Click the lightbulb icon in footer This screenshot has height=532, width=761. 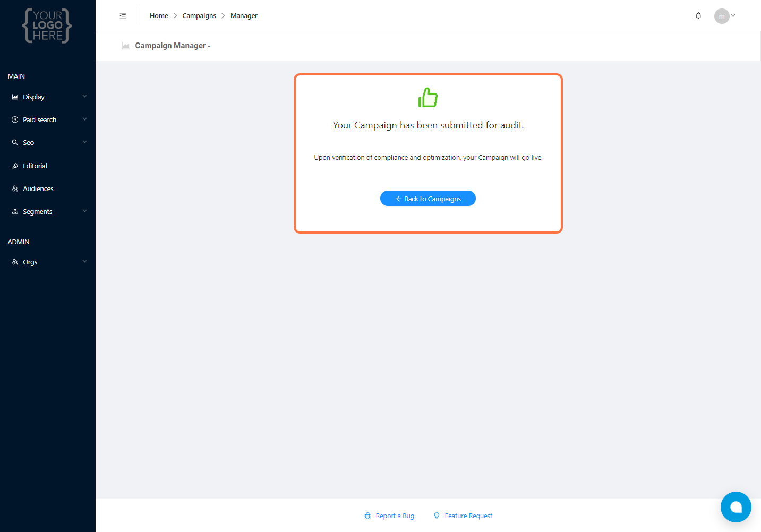pos(437,516)
